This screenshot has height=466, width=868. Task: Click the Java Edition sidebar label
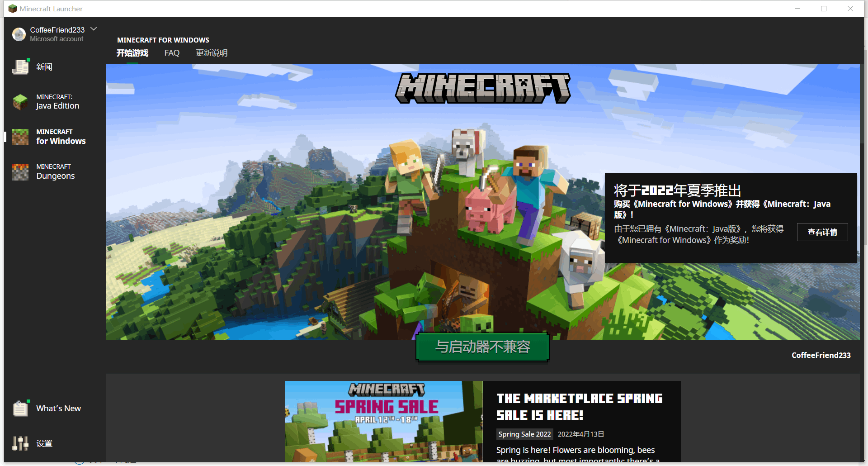click(57, 106)
